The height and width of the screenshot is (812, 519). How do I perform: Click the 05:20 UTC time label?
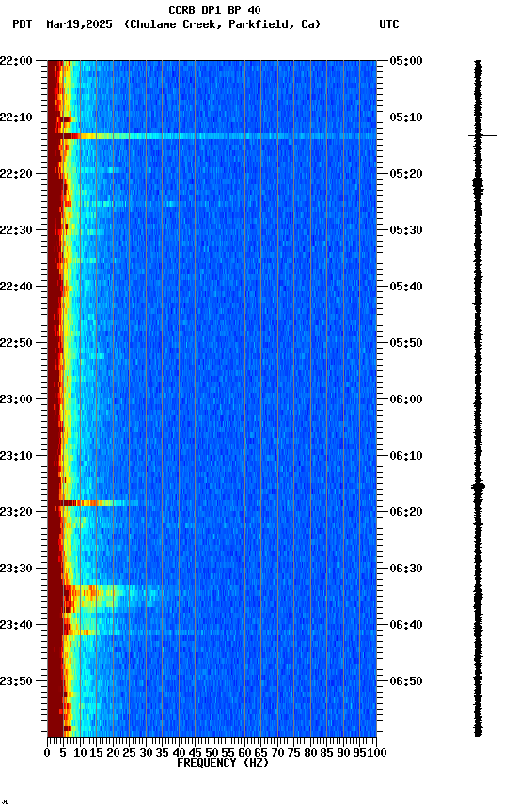coord(406,174)
